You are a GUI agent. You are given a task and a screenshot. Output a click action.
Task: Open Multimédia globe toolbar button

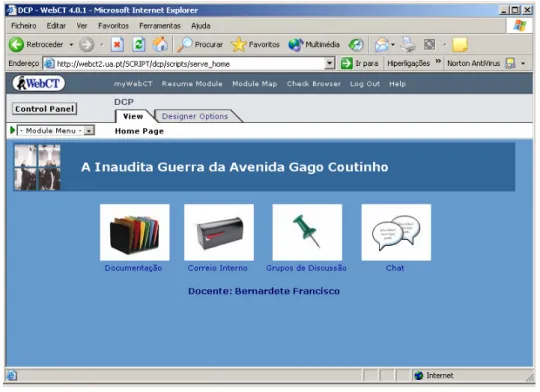(314, 45)
